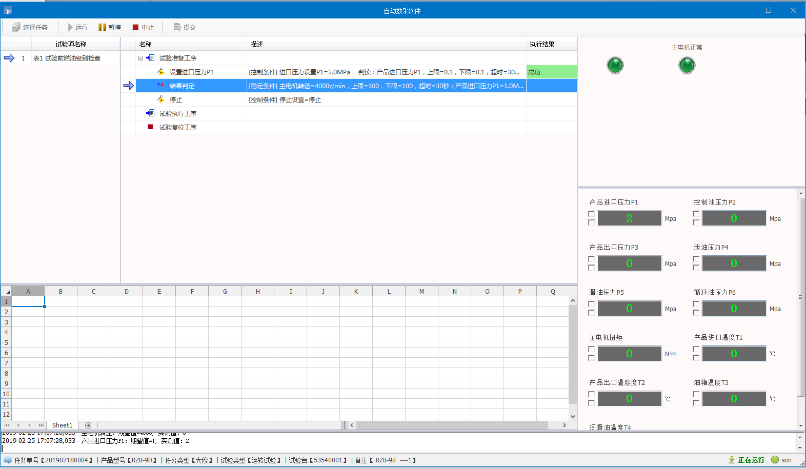
Task: Click the log line timestamped 17:07:28,033
Action: (96, 441)
